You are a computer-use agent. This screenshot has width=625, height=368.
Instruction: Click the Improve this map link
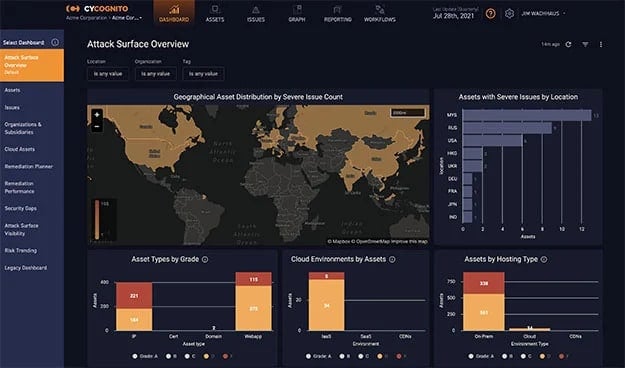coord(409,241)
